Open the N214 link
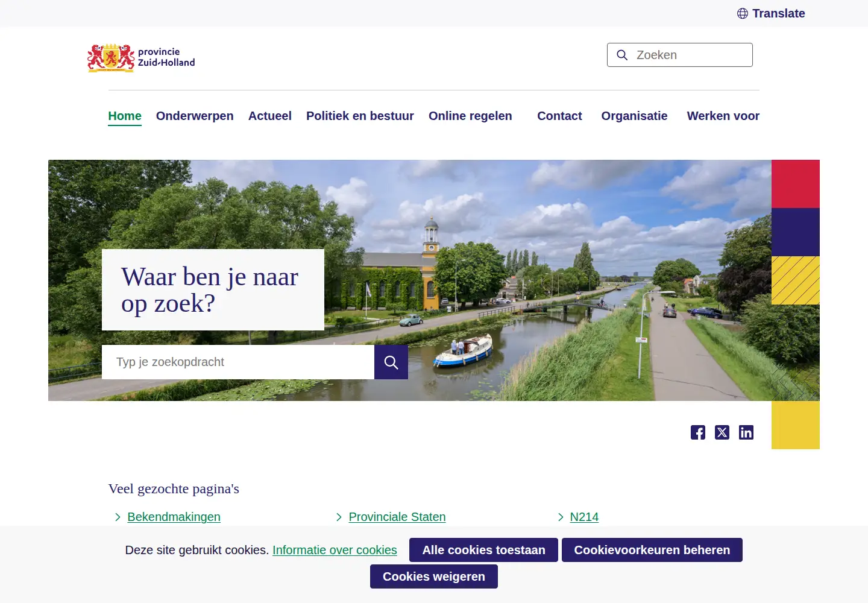Viewport: 868px width, 603px height. 584,517
